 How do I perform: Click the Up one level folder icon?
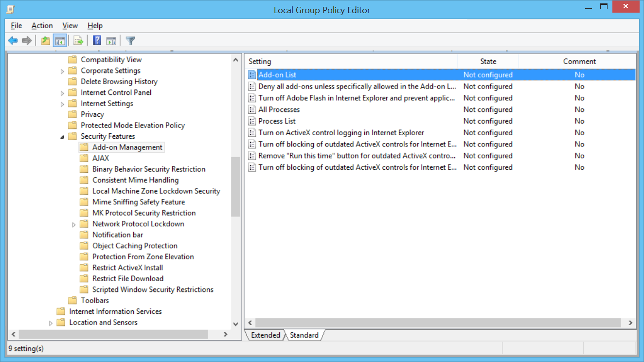45,40
